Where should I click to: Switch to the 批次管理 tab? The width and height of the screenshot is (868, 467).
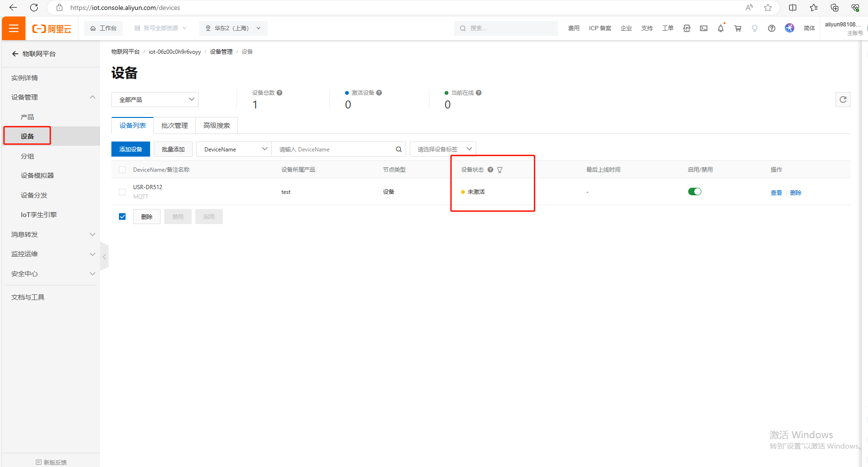(174, 125)
